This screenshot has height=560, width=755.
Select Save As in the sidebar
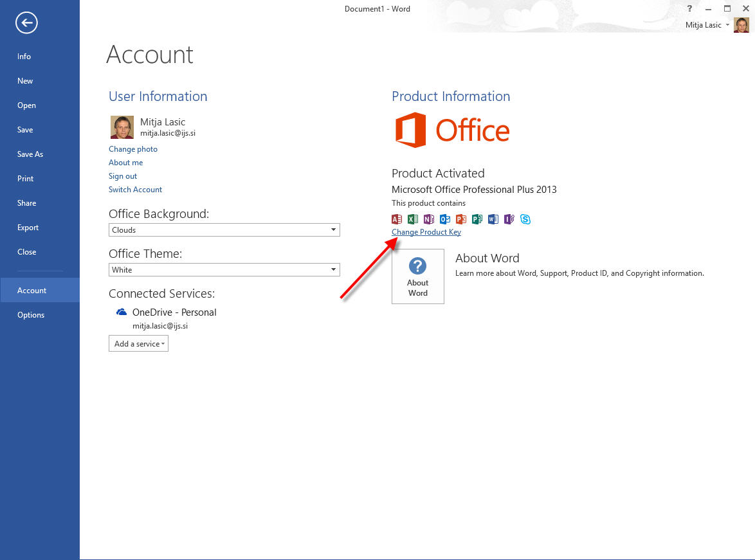pos(30,154)
